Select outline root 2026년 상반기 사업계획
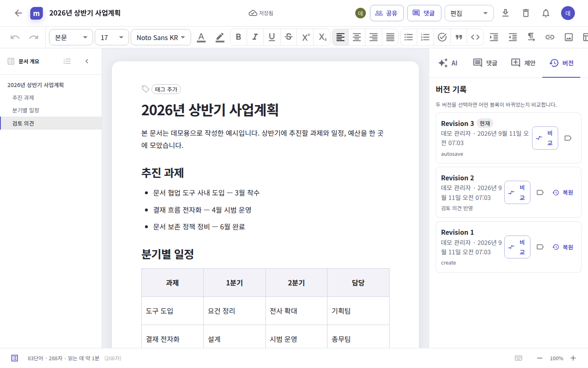 pos(51,85)
